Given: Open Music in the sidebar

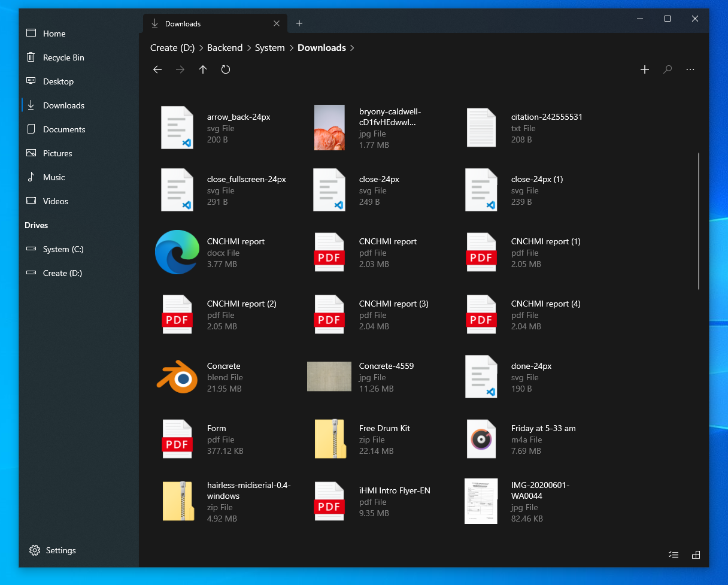Looking at the screenshot, I should [x=80, y=177].
